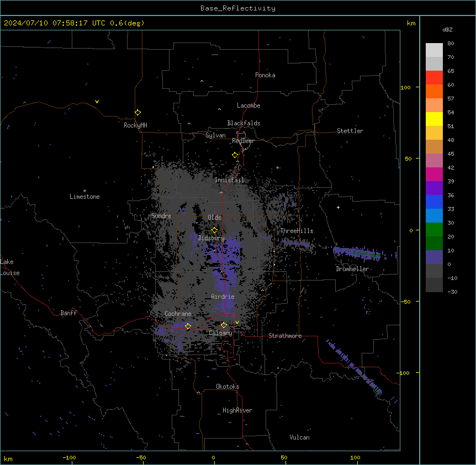Click the yellow marker above Calgary label
The width and height of the screenshot is (476, 465).
pos(224,325)
